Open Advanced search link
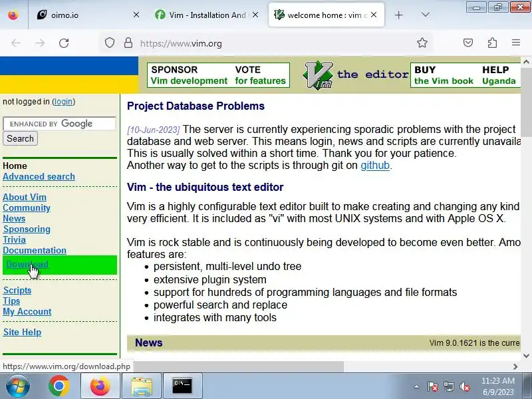The width and height of the screenshot is (532, 399). 39,176
